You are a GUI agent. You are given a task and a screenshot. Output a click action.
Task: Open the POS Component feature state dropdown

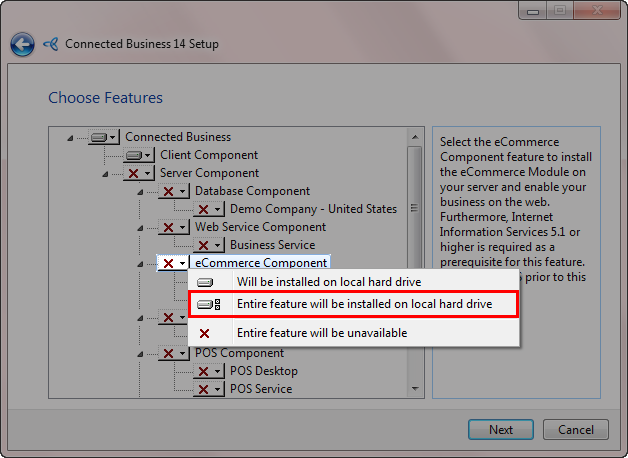[173, 354]
